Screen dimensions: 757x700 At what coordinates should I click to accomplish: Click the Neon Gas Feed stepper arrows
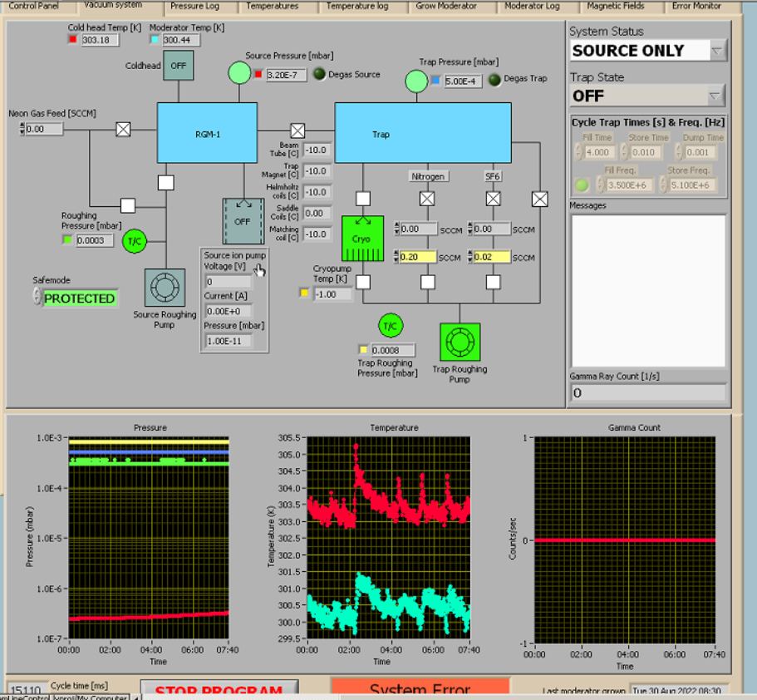[21, 129]
